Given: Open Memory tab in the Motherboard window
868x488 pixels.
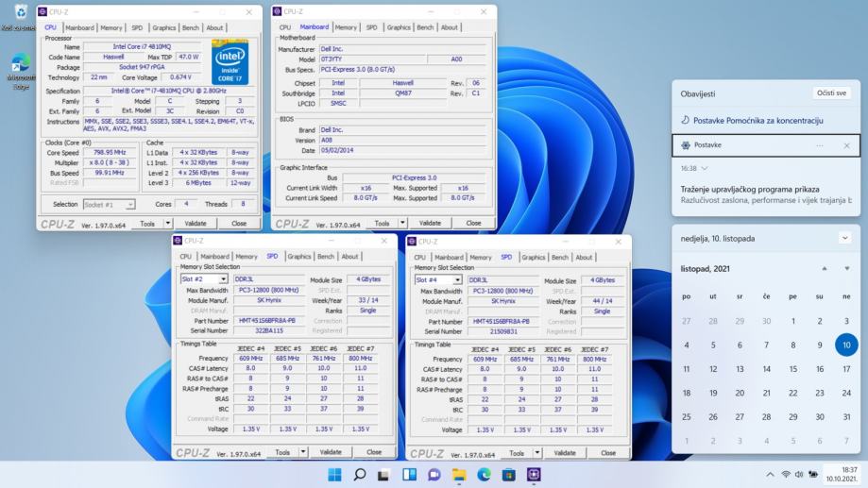Looking at the screenshot, I should (346, 28).
